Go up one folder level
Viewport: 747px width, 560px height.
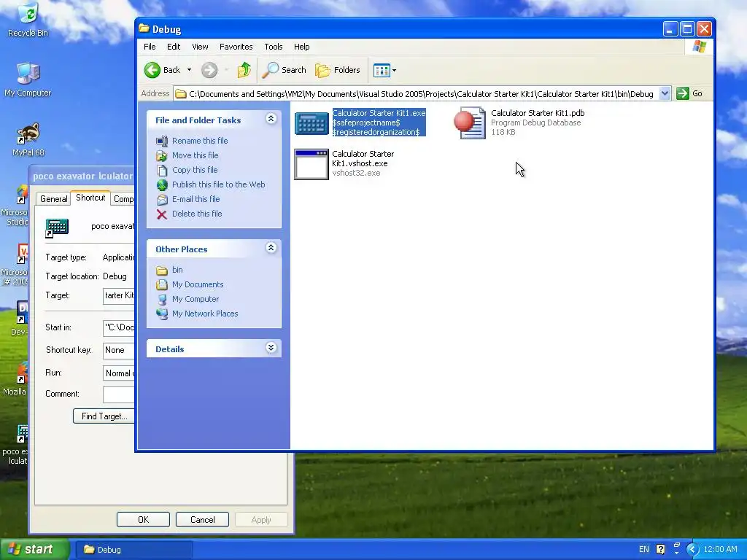244,70
